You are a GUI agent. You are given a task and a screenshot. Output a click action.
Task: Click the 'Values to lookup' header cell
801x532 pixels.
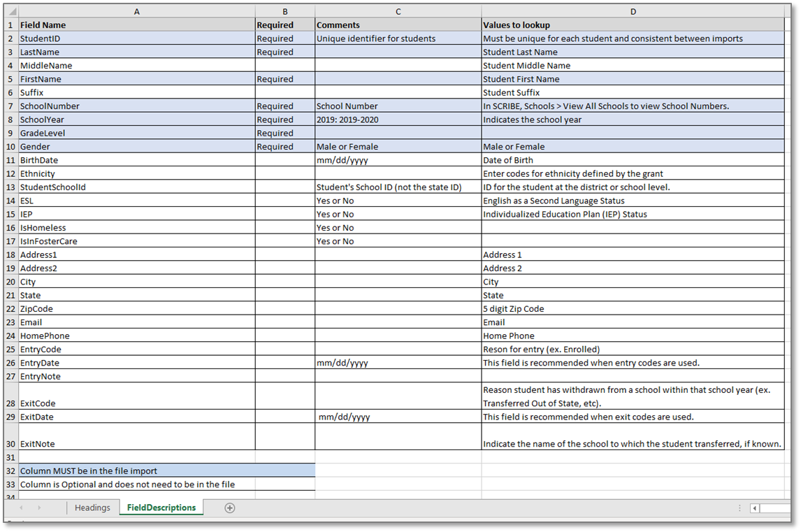[633, 24]
